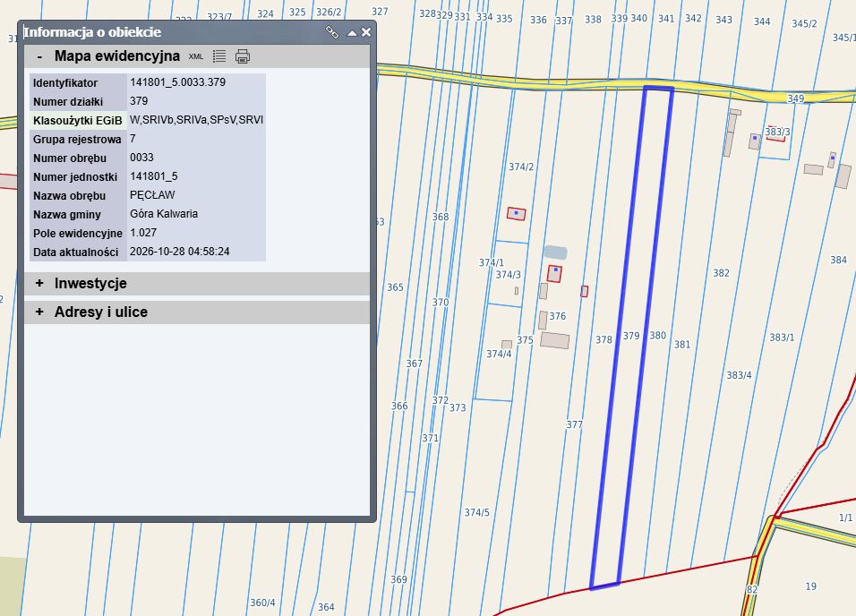Print the Mapa ewidencyjna information
The height and width of the screenshot is (616, 856).
tap(243, 56)
